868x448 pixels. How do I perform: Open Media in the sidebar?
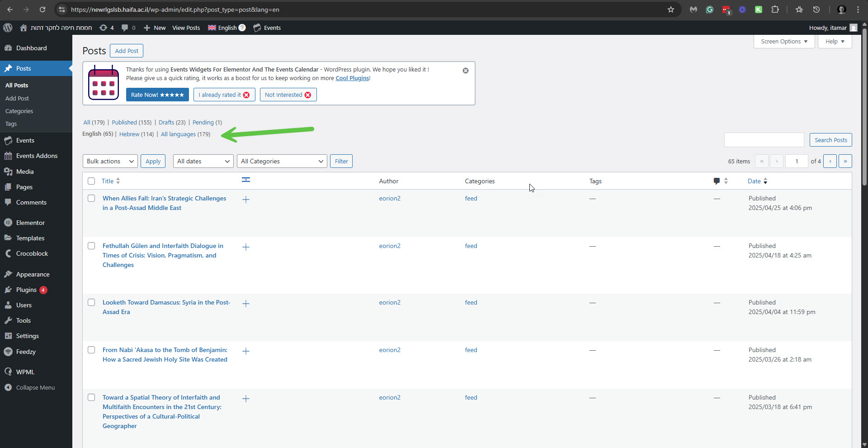pyautogui.click(x=36, y=172)
